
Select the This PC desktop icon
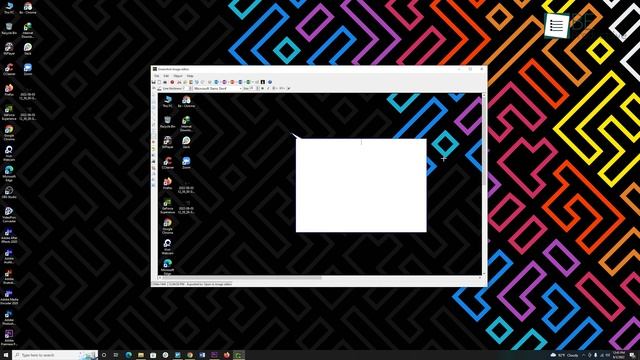coord(9,8)
